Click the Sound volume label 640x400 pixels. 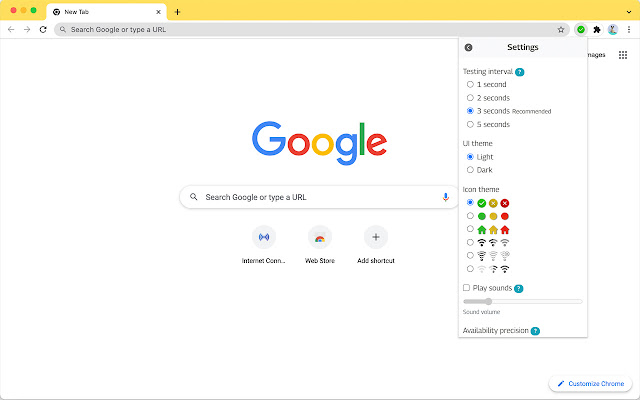[x=481, y=312]
